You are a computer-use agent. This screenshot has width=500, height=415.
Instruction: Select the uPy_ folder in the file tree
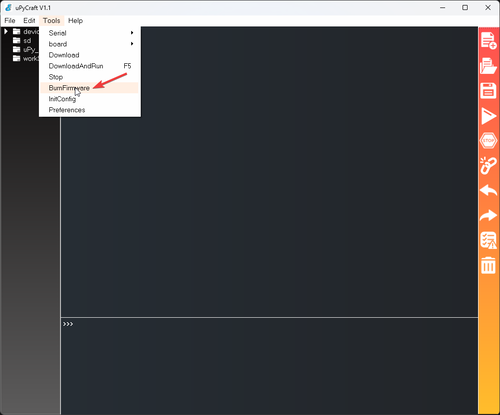point(26,50)
